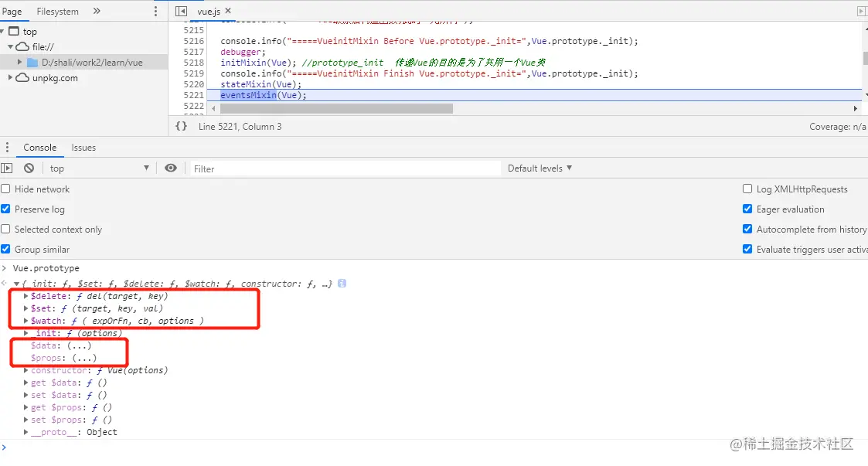Uncheck the Group similar checkbox

point(5,249)
